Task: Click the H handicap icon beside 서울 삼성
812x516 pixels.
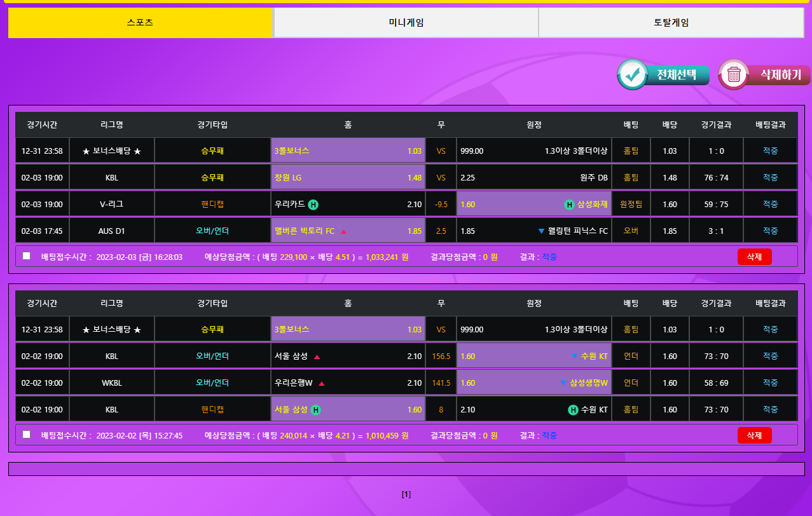Action: tap(315, 410)
